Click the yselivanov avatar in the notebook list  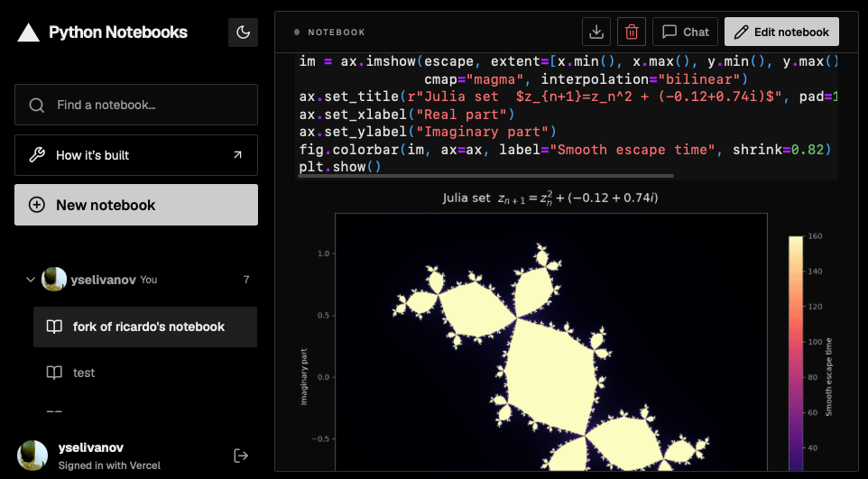[54, 279]
